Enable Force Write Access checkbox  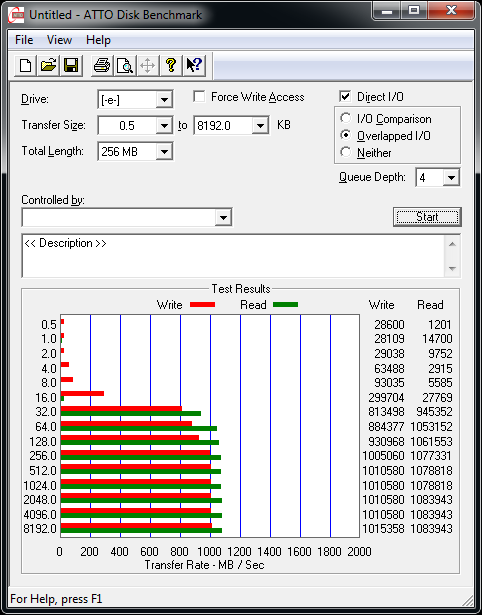pyautogui.click(x=199, y=96)
